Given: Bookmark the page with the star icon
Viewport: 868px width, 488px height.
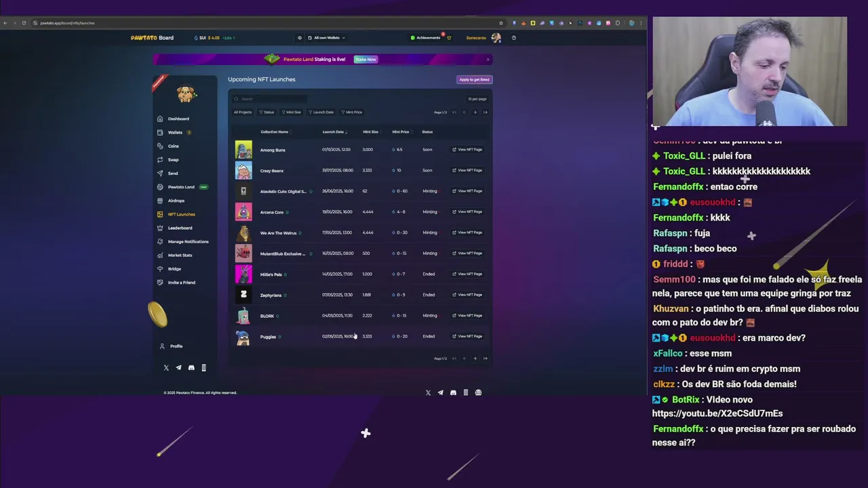Looking at the screenshot, I should tap(501, 23).
